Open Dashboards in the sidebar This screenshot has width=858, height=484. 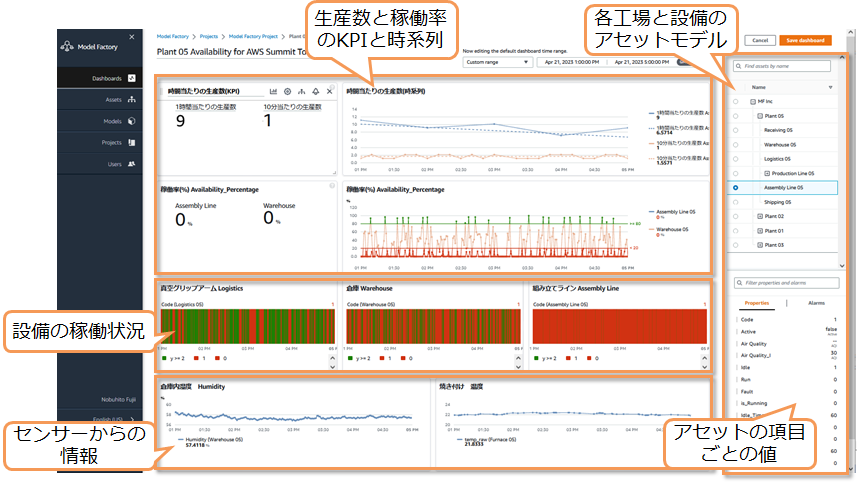tap(100, 78)
